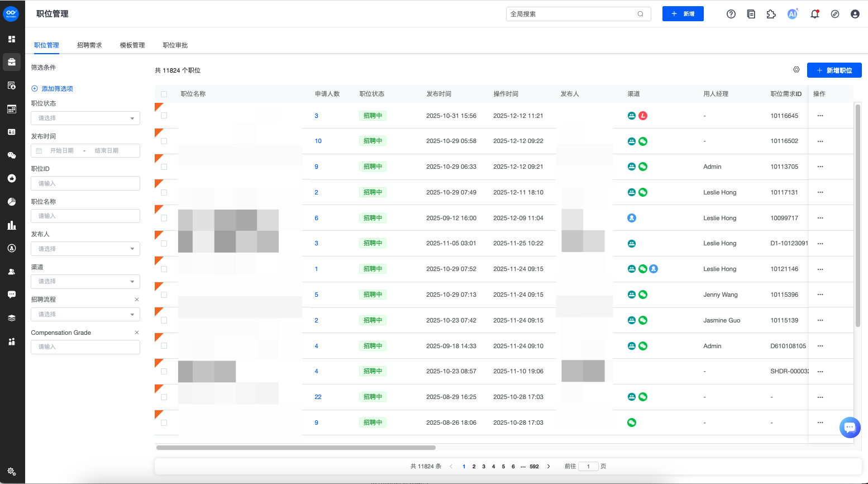868x484 pixels.
Task: Expand the 渠道 filter dropdown
Action: pyautogui.click(x=85, y=282)
